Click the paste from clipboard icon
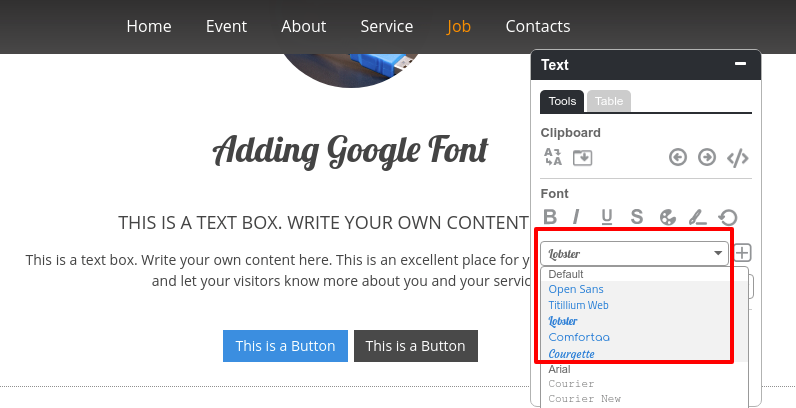 (x=582, y=158)
